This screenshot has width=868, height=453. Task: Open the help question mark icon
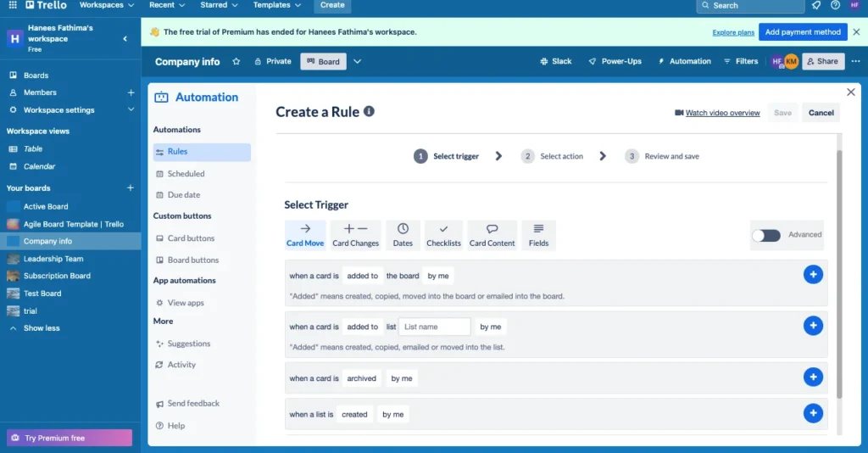[x=835, y=5]
